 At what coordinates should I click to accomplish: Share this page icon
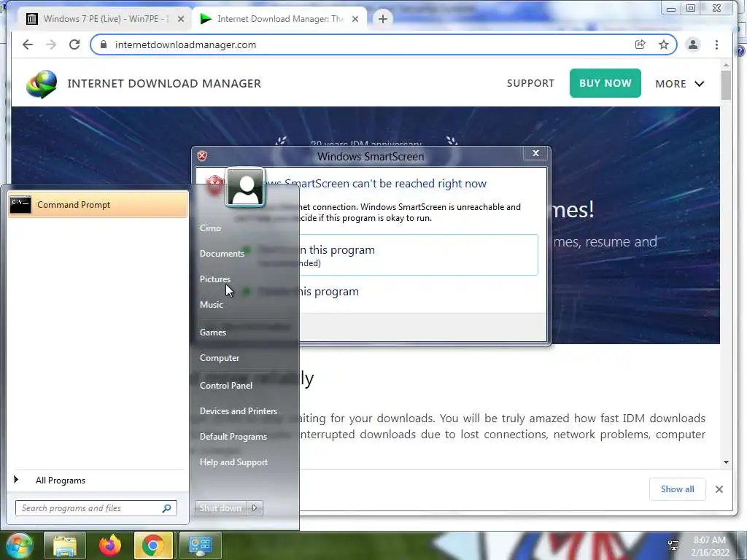(x=640, y=44)
